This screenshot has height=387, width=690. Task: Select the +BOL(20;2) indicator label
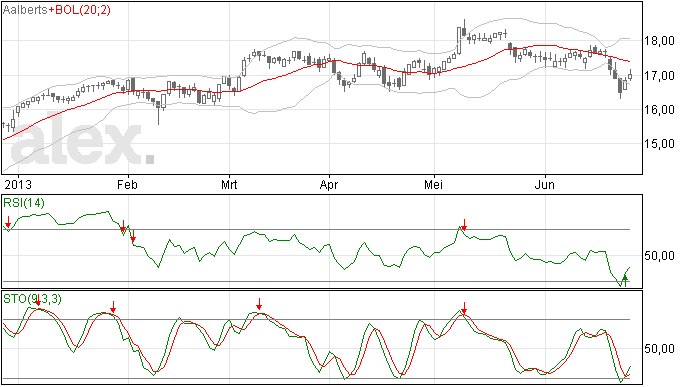pos(80,10)
